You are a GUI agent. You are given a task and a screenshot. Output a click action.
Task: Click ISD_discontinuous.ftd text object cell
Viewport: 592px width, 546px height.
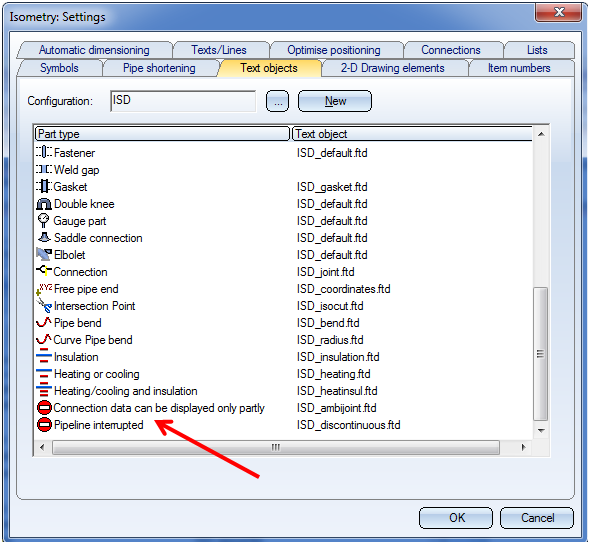pyautogui.click(x=348, y=425)
